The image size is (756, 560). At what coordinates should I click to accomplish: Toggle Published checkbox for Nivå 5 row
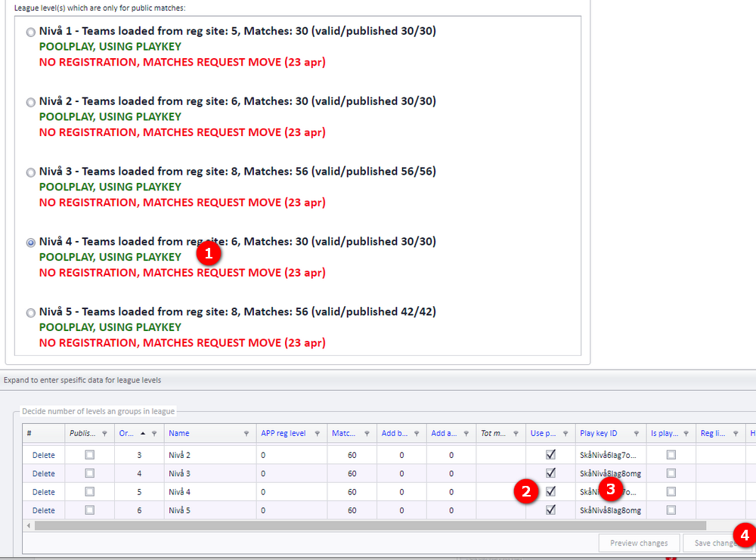90,510
